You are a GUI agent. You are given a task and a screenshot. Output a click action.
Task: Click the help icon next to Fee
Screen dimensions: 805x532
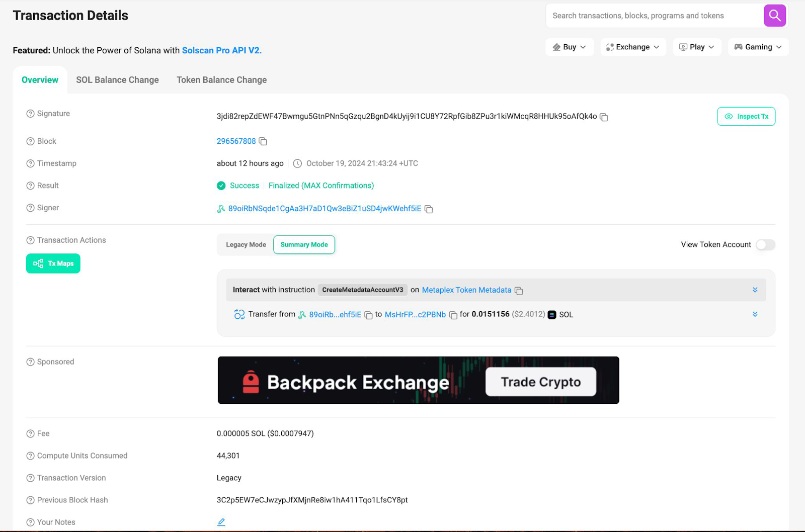pyautogui.click(x=30, y=433)
